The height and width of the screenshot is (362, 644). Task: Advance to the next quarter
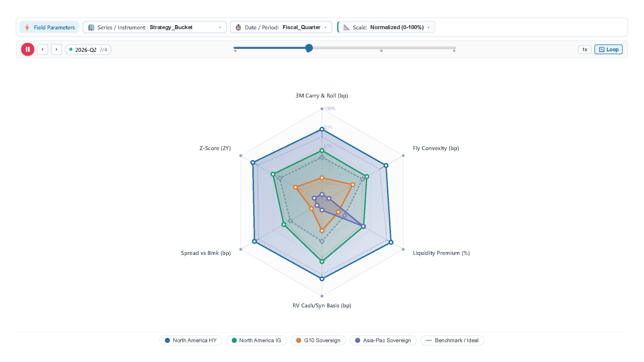pos(56,49)
